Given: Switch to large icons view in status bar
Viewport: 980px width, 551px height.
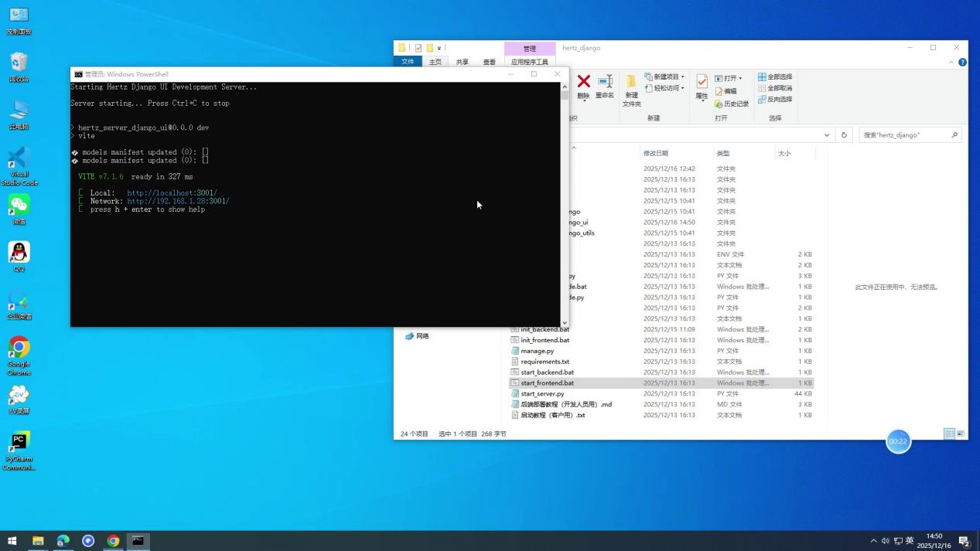Looking at the screenshot, I should pyautogui.click(x=961, y=434).
